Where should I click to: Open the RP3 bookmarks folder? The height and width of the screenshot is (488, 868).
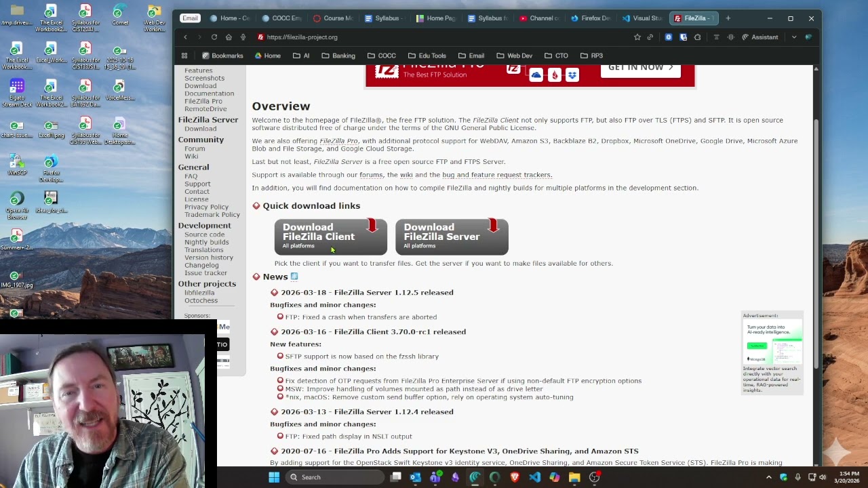pos(591,56)
